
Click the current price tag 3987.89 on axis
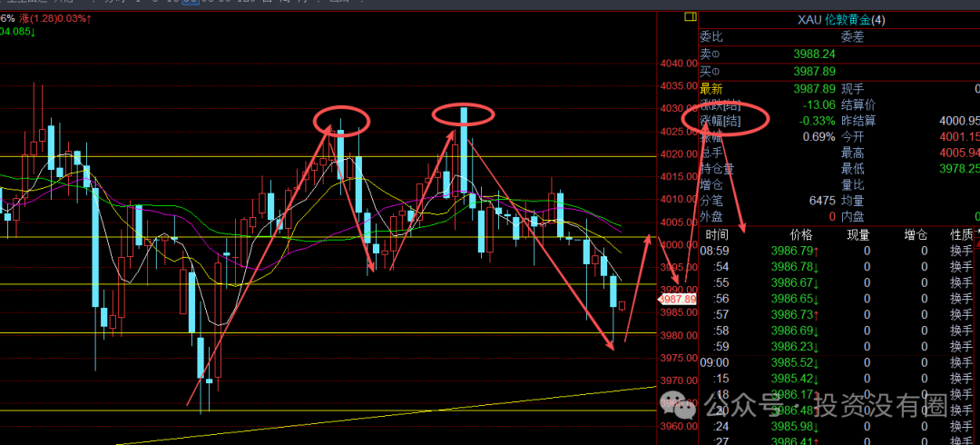678,299
